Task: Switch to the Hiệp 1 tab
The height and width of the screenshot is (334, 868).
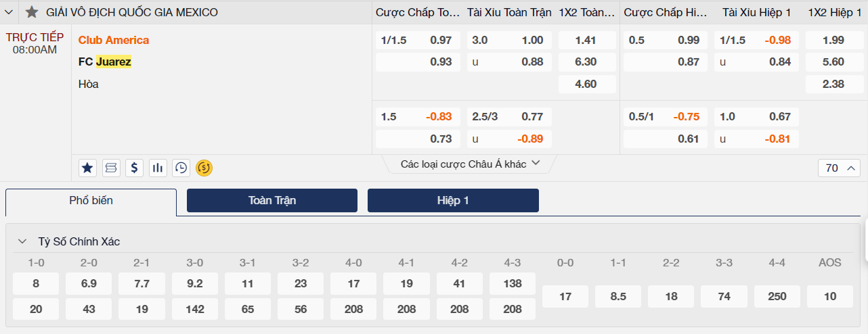Action: coord(453,201)
